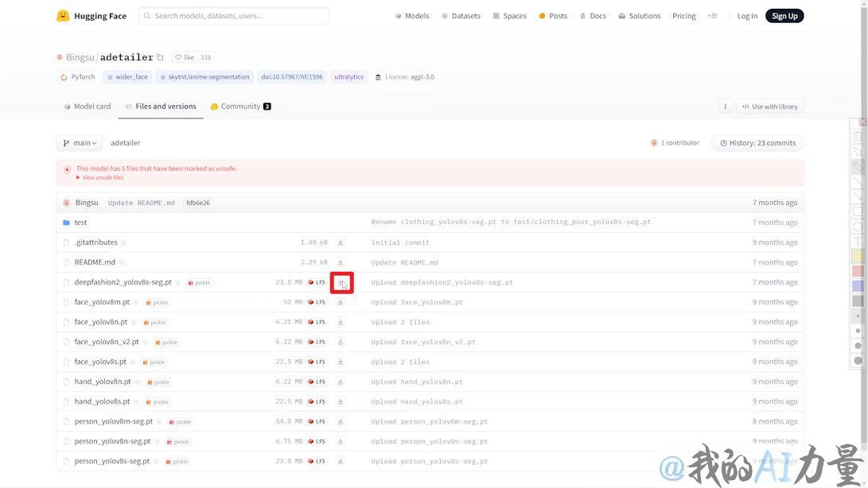Download the face_yolov8s.pt file
The height and width of the screenshot is (488, 868).
(x=341, y=362)
